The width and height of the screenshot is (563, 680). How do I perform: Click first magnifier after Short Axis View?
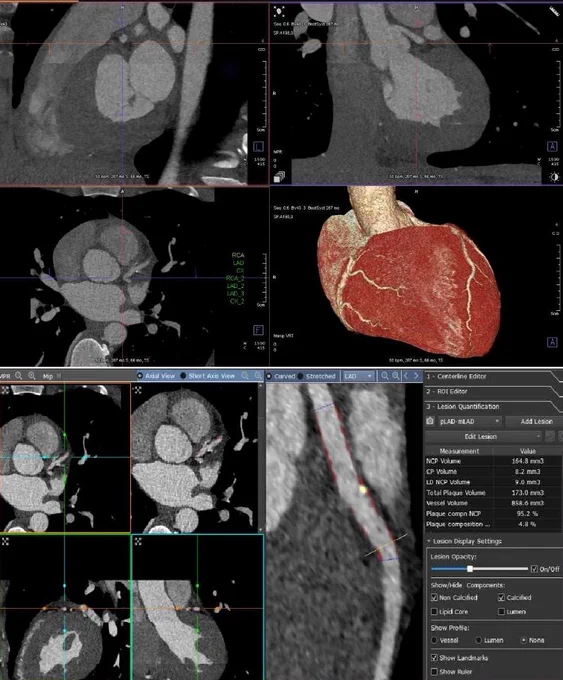click(245, 376)
